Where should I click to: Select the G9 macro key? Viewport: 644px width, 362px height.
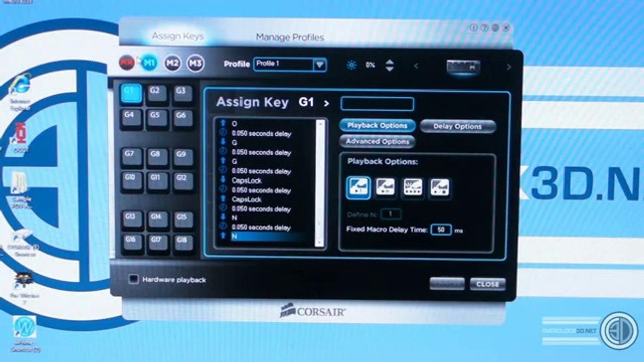pos(182,157)
